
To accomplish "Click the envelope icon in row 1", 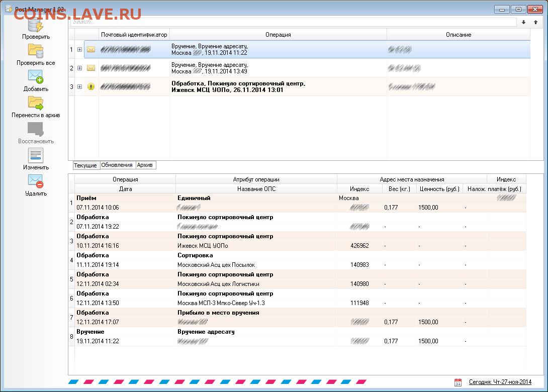I will point(91,49).
